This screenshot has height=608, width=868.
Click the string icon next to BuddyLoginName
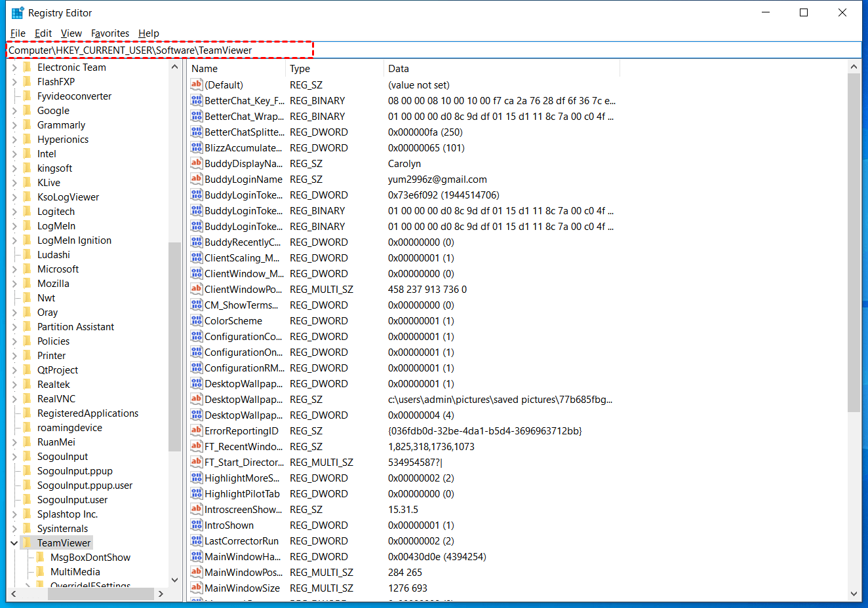point(196,179)
